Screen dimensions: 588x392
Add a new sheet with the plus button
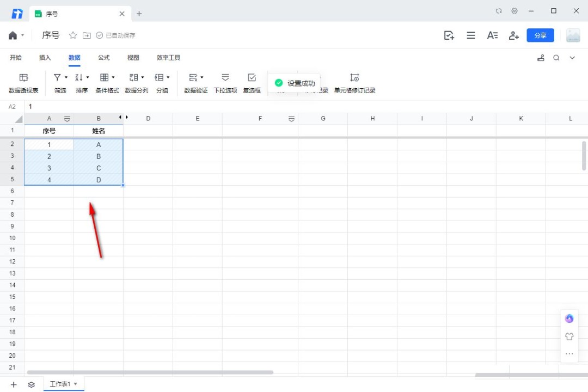pos(14,384)
